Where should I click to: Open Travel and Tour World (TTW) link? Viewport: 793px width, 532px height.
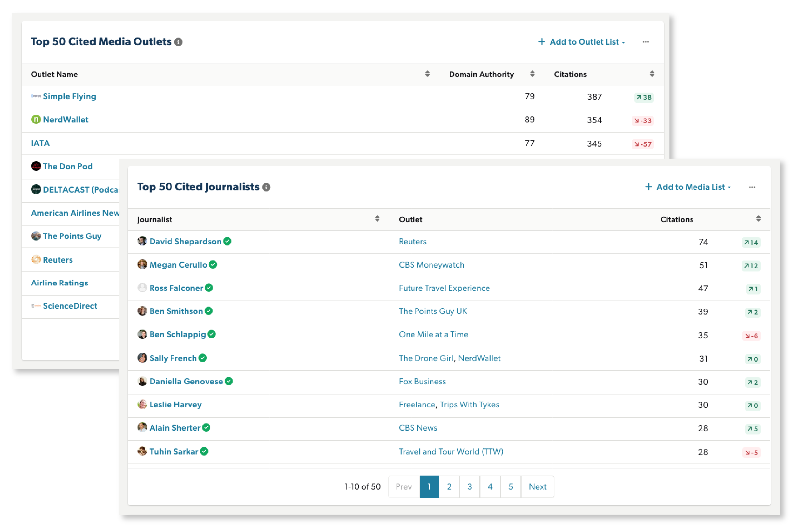(451, 452)
